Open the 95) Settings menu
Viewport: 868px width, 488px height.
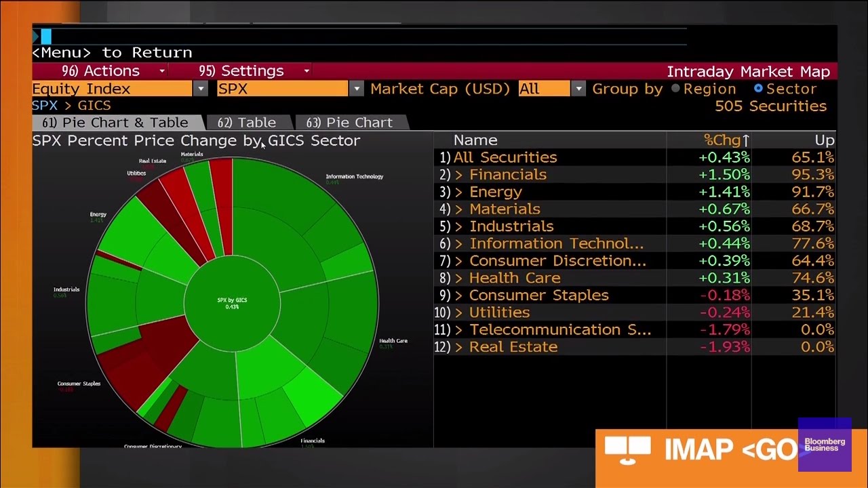(x=241, y=71)
